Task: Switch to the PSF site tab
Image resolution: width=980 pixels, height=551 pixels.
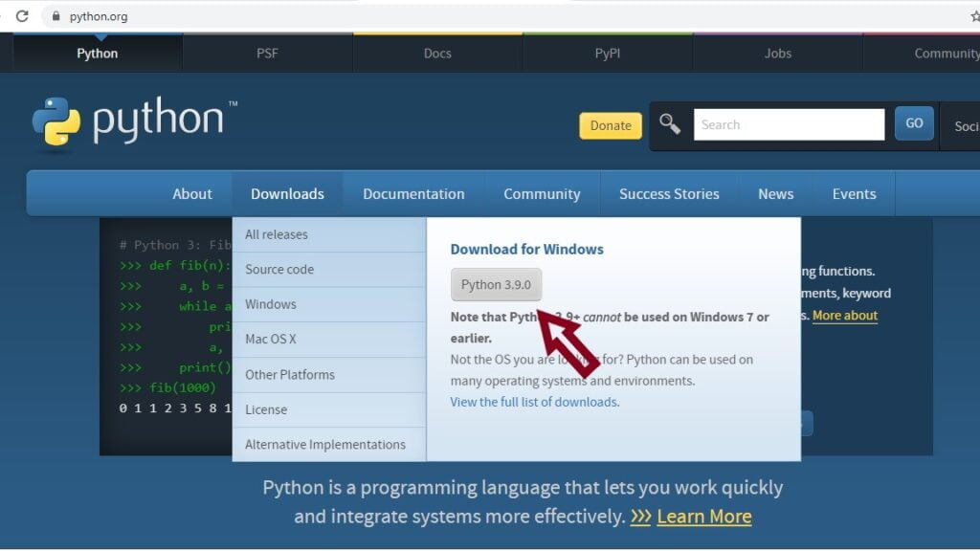Action: pos(267,53)
